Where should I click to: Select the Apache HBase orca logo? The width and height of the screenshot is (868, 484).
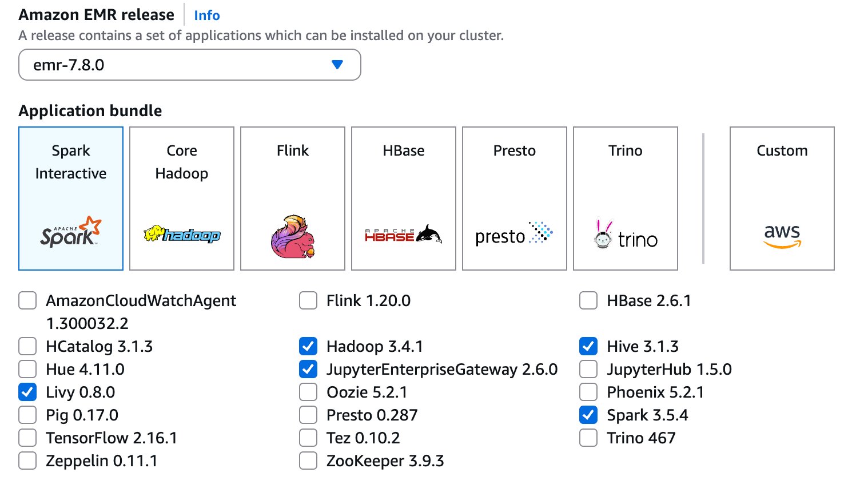[403, 234]
